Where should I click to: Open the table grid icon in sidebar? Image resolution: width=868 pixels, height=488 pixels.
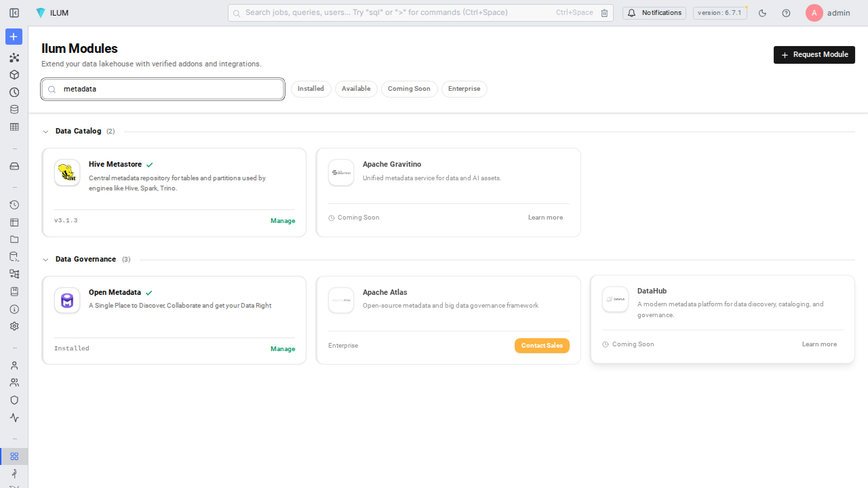tap(14, 127)
